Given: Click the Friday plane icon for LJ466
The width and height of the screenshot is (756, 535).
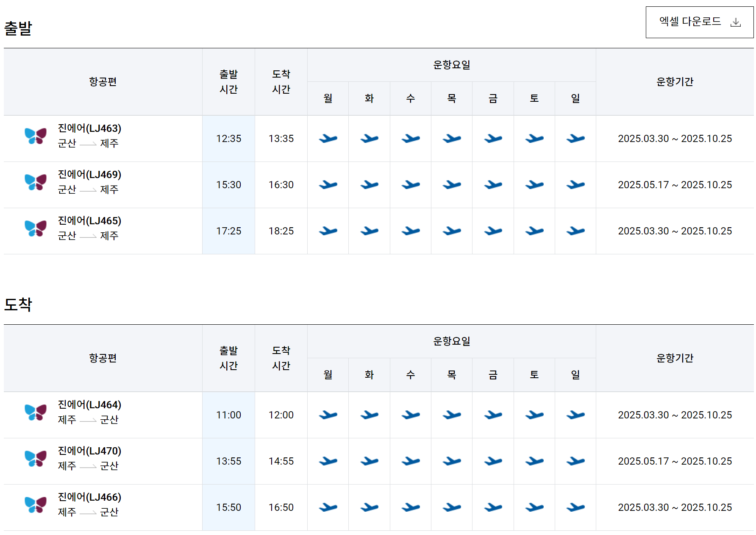Looking at the screenshot, I should (x=493, y=507).
